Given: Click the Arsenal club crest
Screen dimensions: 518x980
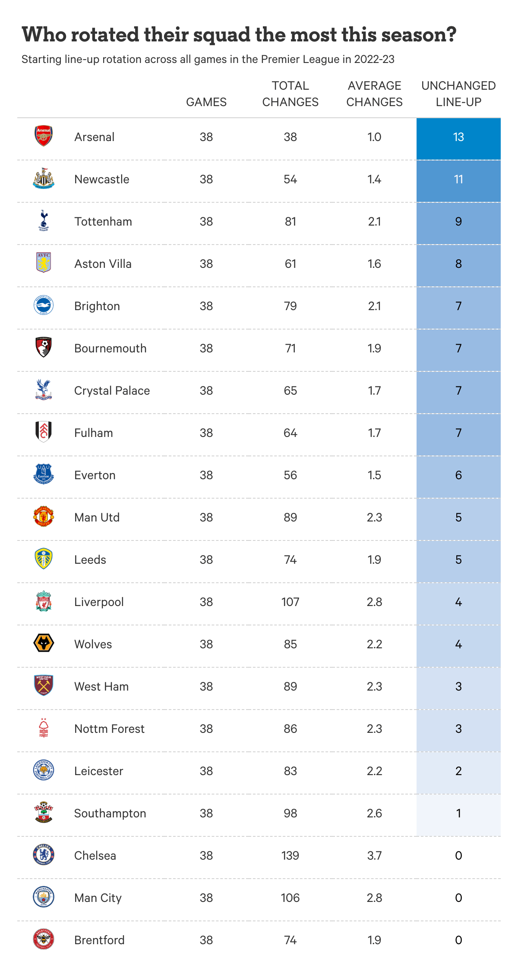Looking at the screenshot, I should pos(44,136).
